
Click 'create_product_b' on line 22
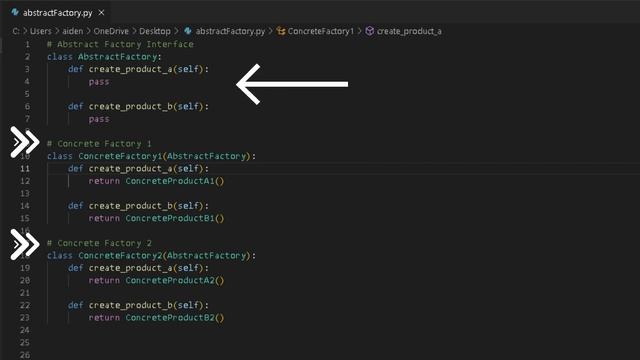[131, 305]
